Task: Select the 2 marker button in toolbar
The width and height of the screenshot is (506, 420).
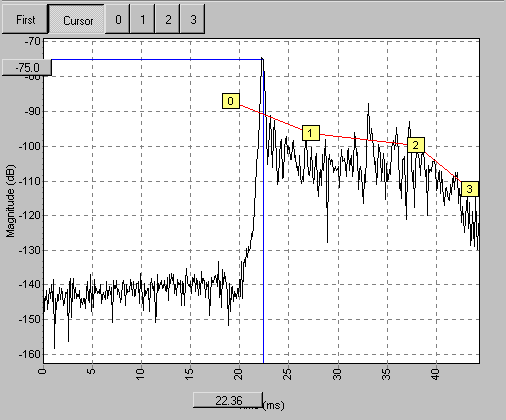Action: 168,19
